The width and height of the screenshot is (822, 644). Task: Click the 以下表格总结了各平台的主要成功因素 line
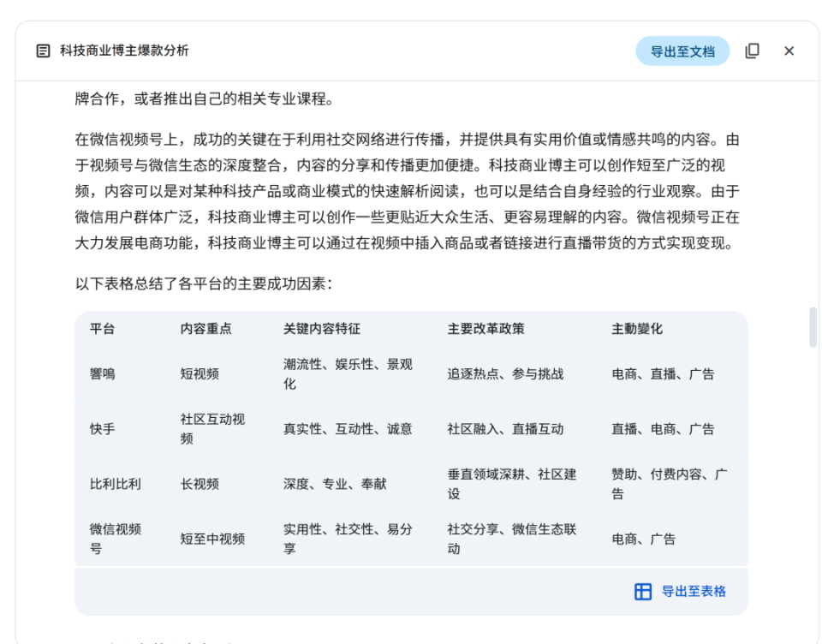click(204, 283)
